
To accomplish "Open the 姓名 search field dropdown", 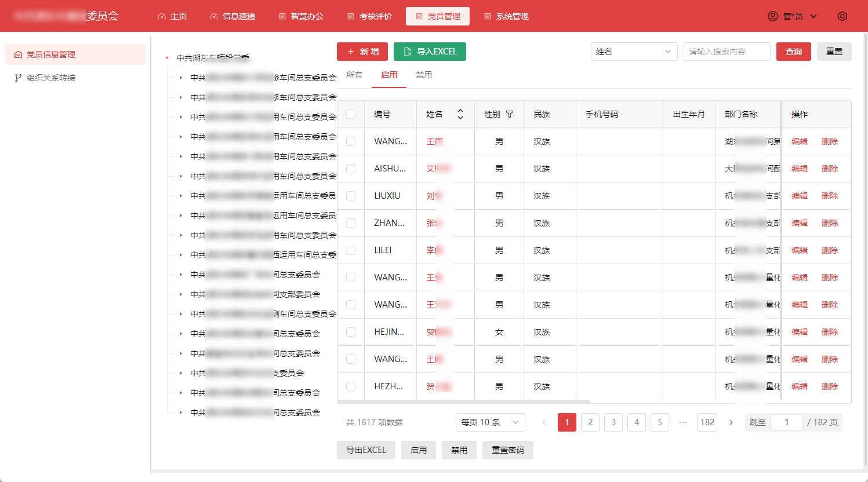I will 634,52.
